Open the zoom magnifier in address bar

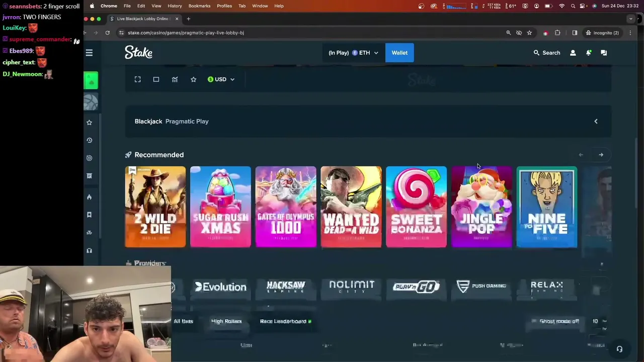click(x=508, y=33)
